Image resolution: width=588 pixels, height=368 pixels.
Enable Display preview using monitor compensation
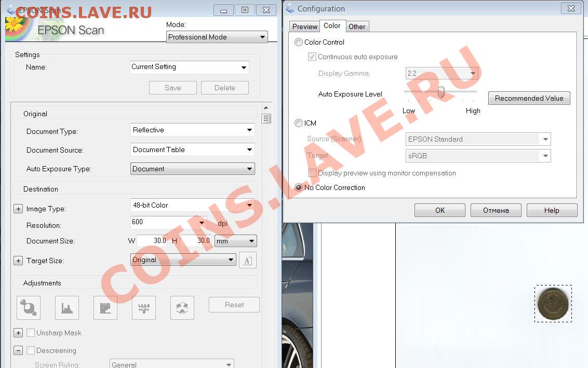tap(312, 173)
